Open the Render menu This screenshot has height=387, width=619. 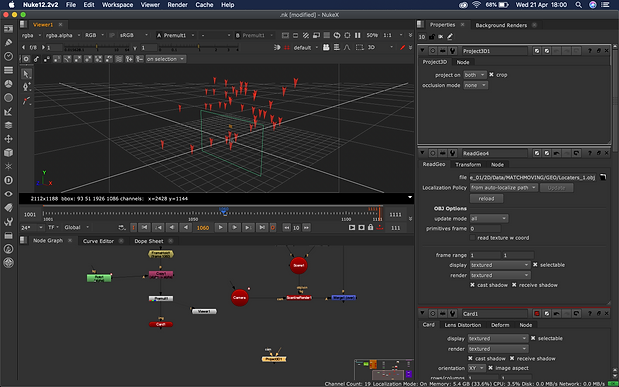(x=177, y=5)
